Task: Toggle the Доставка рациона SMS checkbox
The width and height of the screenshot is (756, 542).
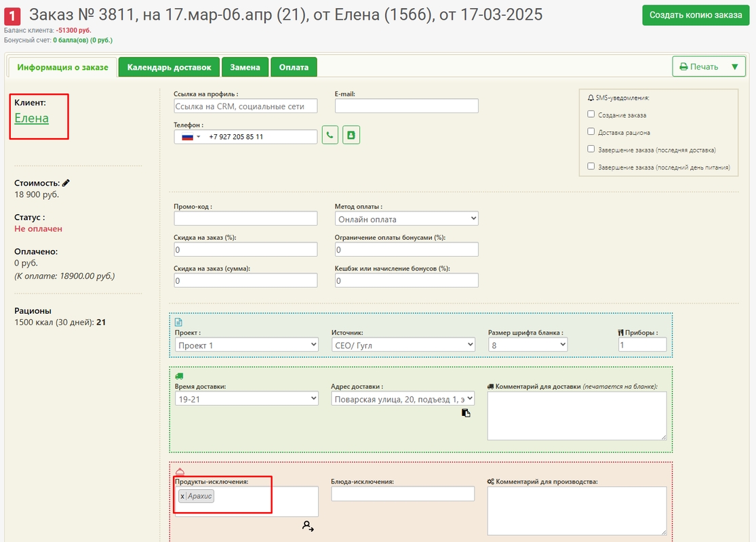Action: tap(591, 132)
